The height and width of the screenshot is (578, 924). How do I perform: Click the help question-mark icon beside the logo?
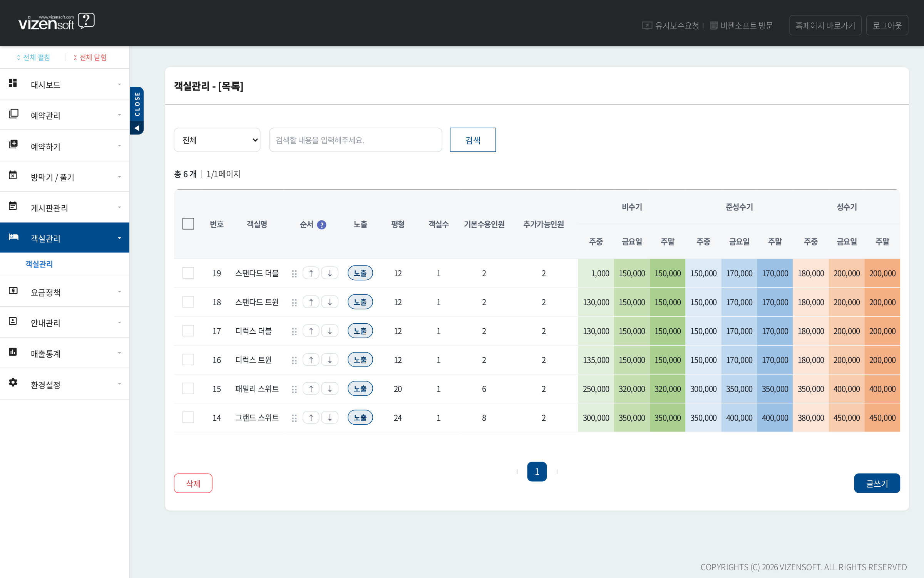pyautogui.click(x=86, y=21)
